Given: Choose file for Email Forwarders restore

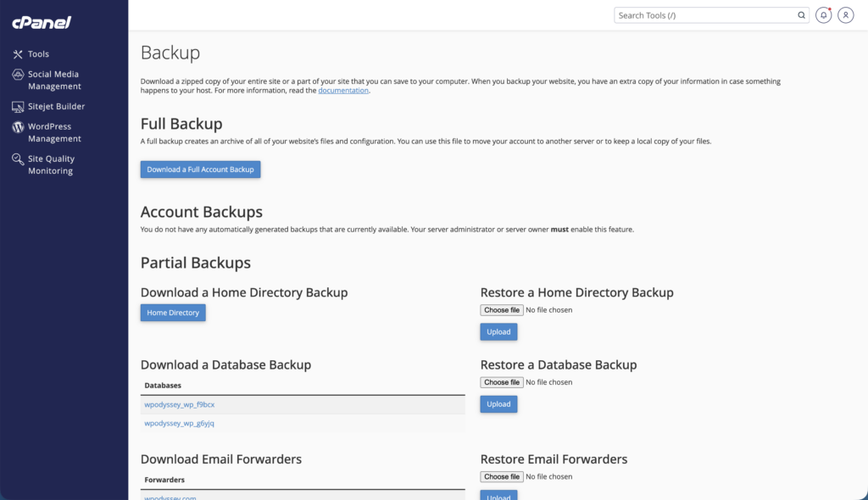Looking at the screenshot, I should point(502,477).
